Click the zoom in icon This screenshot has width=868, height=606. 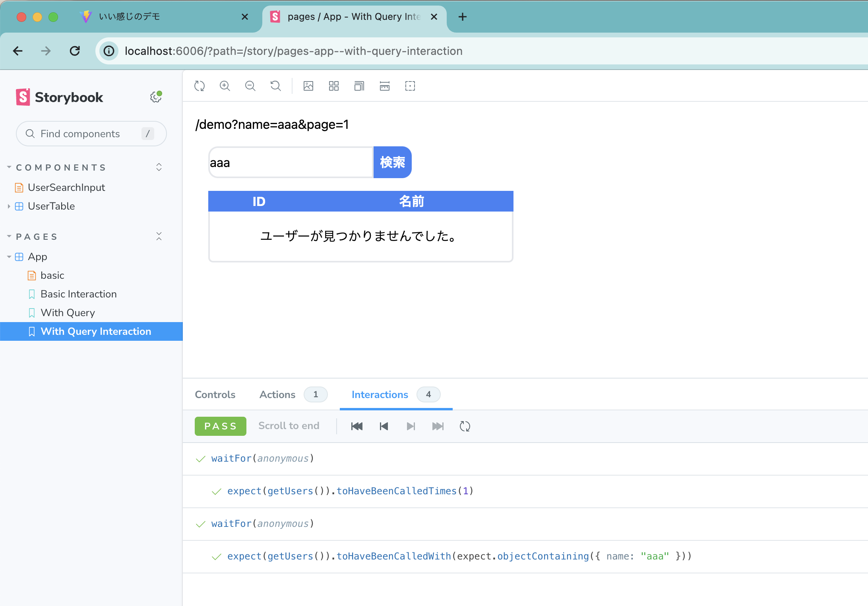(225, 86)
